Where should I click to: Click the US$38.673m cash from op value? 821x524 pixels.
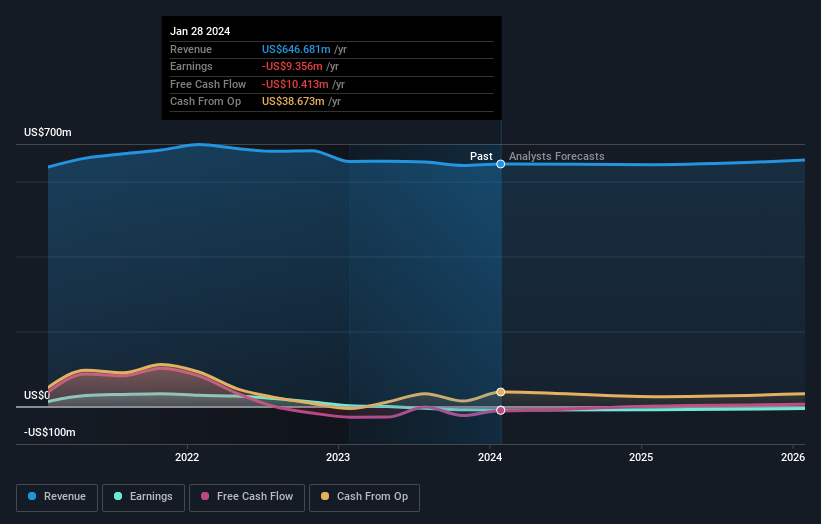[x=293, y=102]
